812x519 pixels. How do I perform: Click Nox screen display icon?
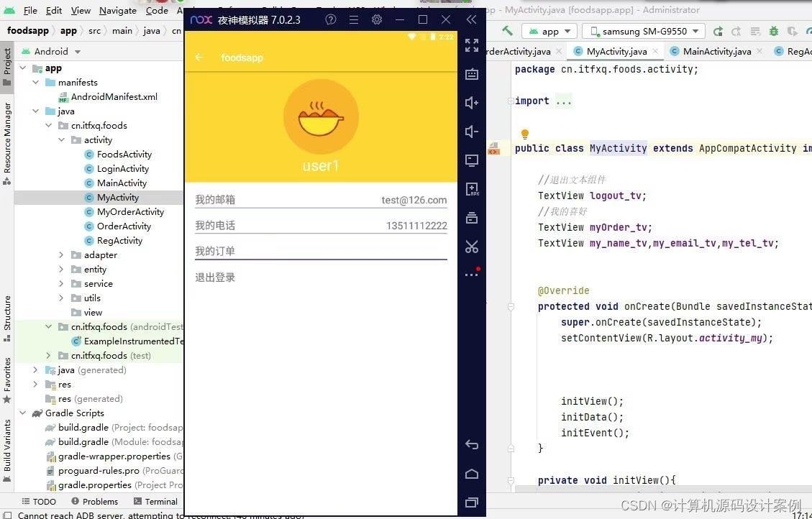pyautogui.click(x=471, y=160)
